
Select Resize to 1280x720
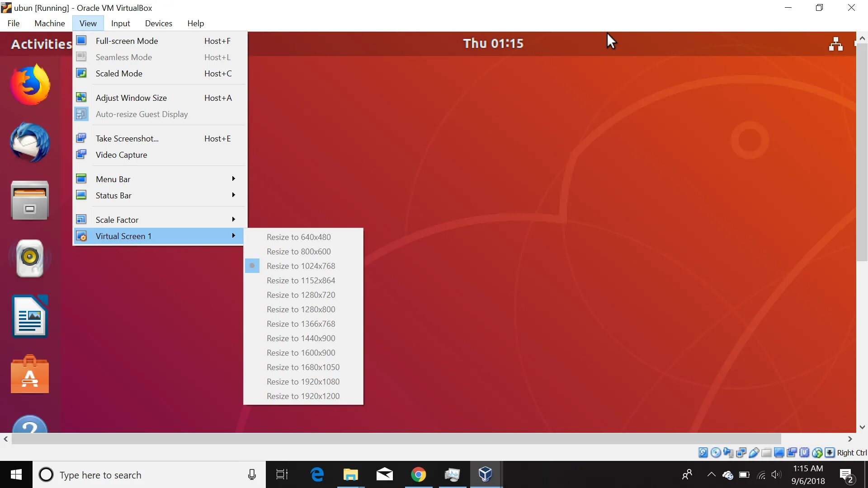[x=303, y=295]
